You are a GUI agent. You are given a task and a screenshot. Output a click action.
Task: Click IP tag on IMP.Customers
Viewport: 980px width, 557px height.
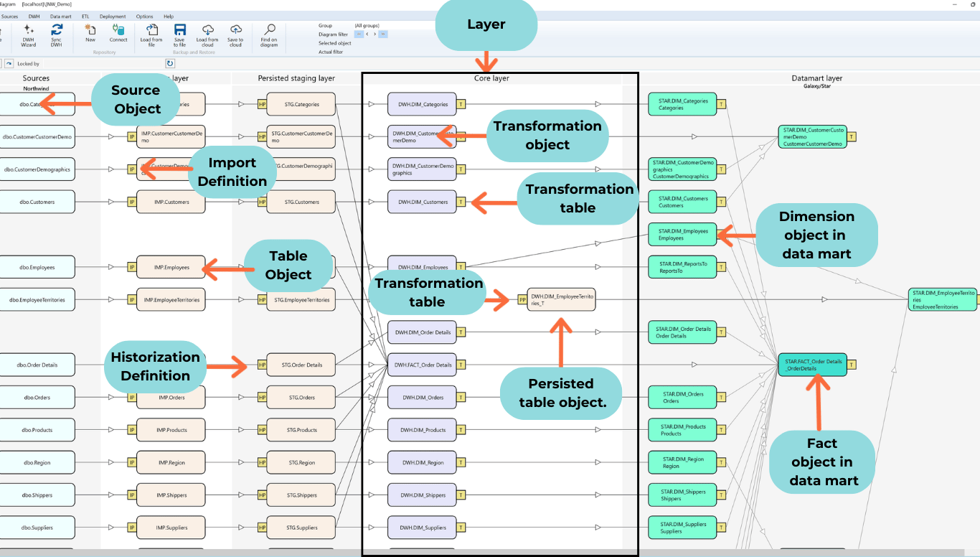click(131, 202)
